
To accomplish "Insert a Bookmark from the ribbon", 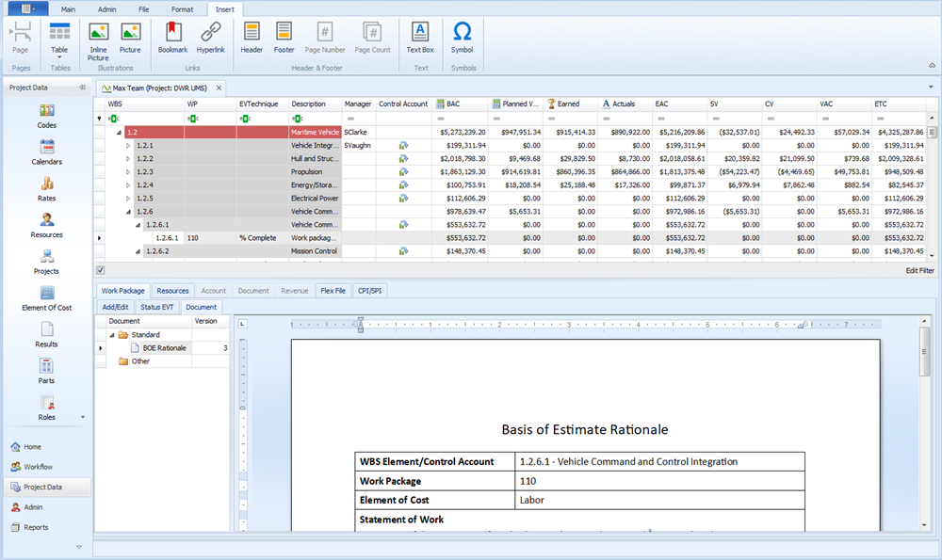I will (x=172, y=37).
